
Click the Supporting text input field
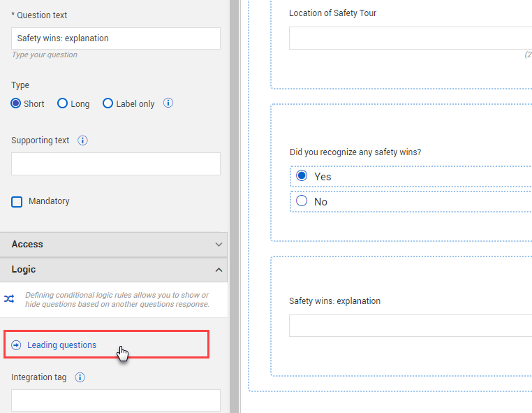[116, 164]
